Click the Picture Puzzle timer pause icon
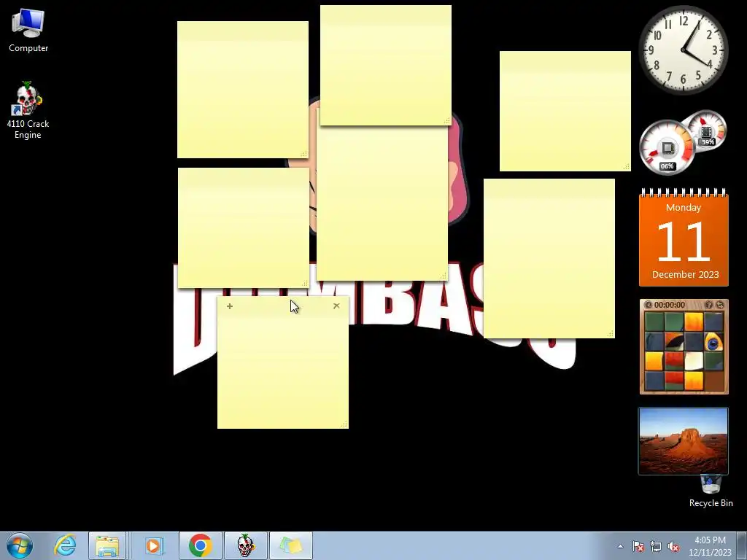747x560 pixels. [649, 305]
